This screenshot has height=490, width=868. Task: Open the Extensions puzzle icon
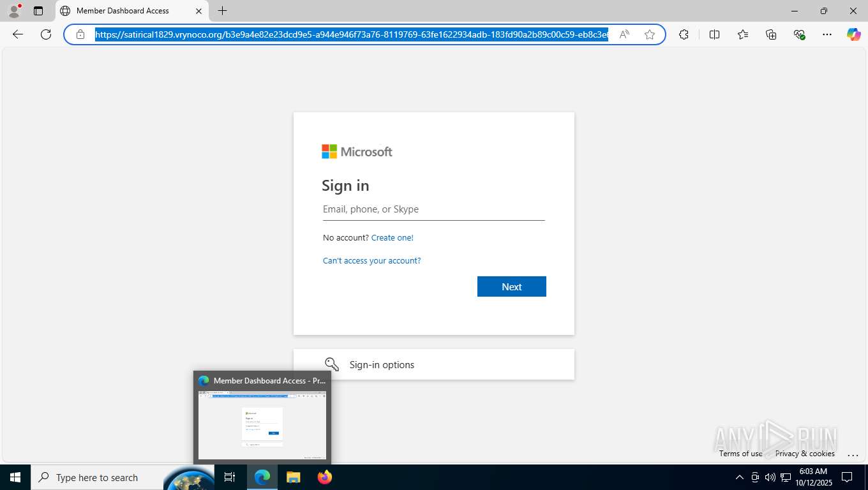point(684,34)
